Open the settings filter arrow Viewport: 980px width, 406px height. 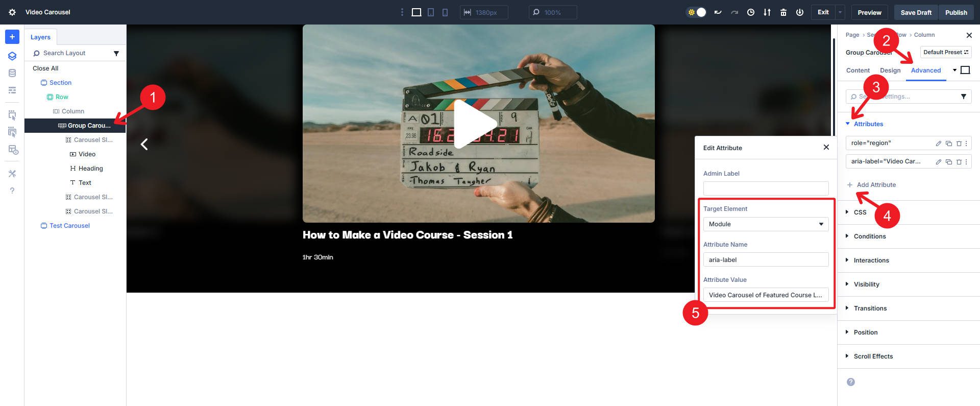click(964, 97)
